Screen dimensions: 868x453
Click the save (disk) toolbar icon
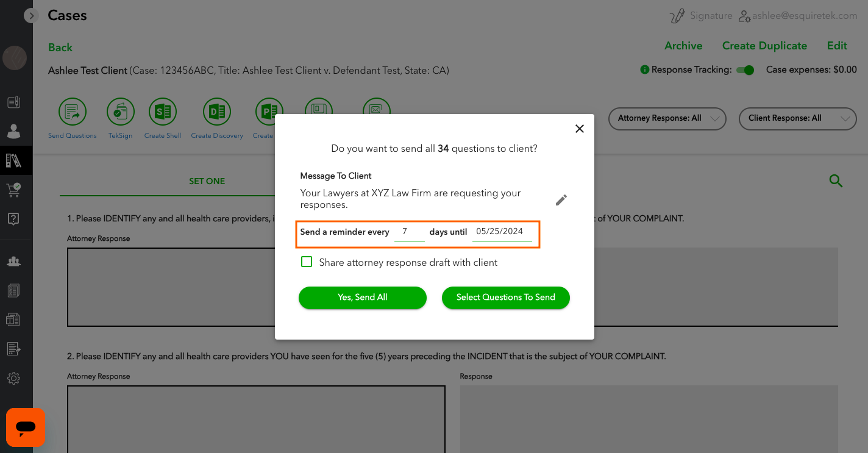[318, 112]
